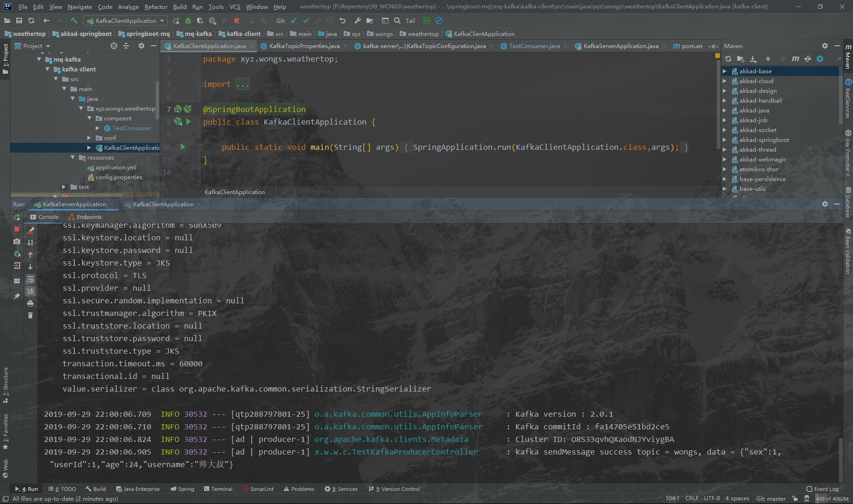Locate current file in Project tree
The height and width of the screenshot is (504, 853).
click(114, 46)
